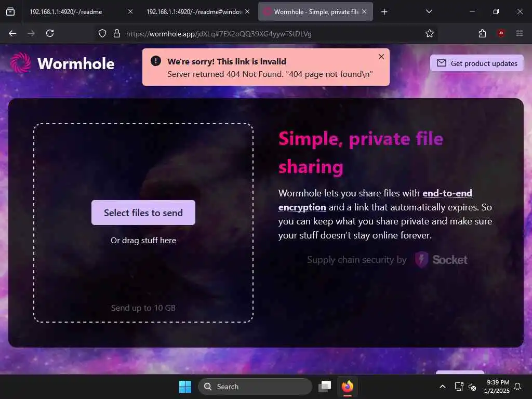Close the first readme tab

click(x=130, y=11)
